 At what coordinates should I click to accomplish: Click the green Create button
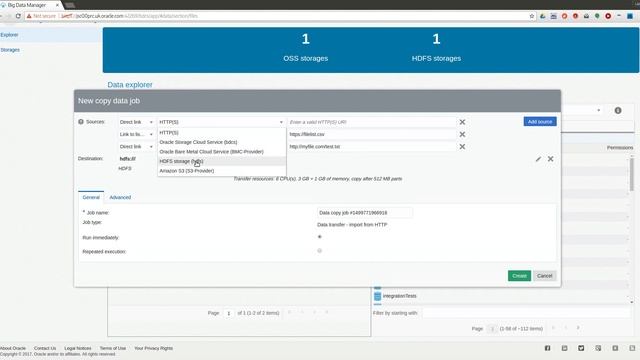pos(519,276)
